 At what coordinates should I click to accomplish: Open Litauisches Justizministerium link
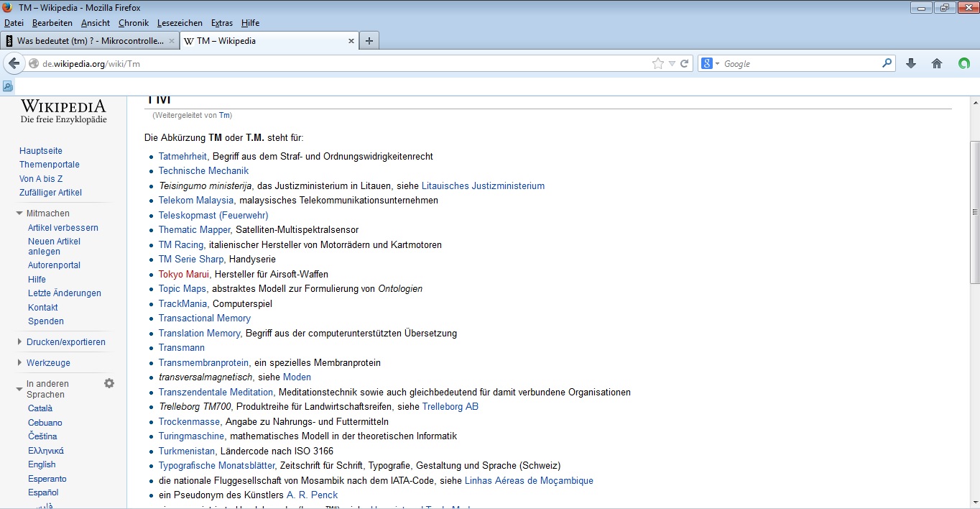[483, 185]
